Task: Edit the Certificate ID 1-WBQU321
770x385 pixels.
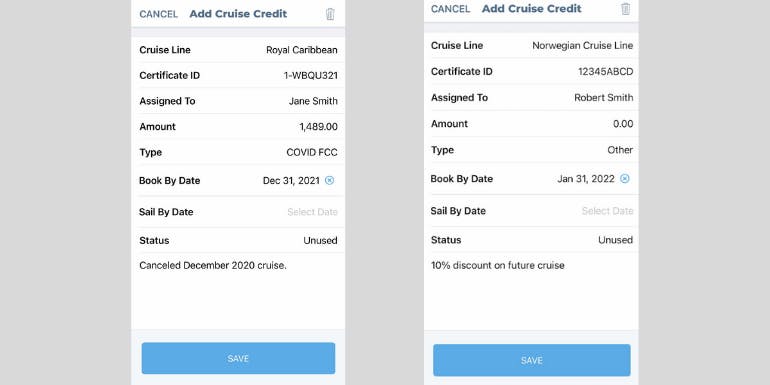Action: click(x=238, y=76)
